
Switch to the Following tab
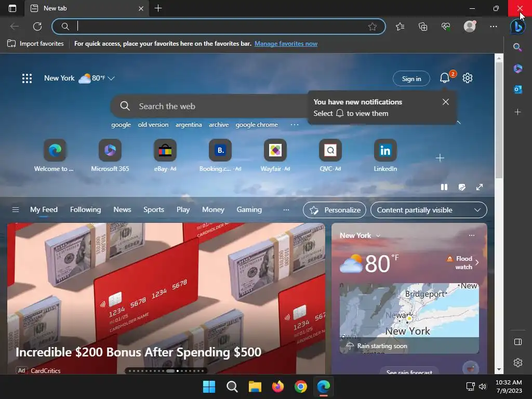pyautogui.click(x=86, y=210)
